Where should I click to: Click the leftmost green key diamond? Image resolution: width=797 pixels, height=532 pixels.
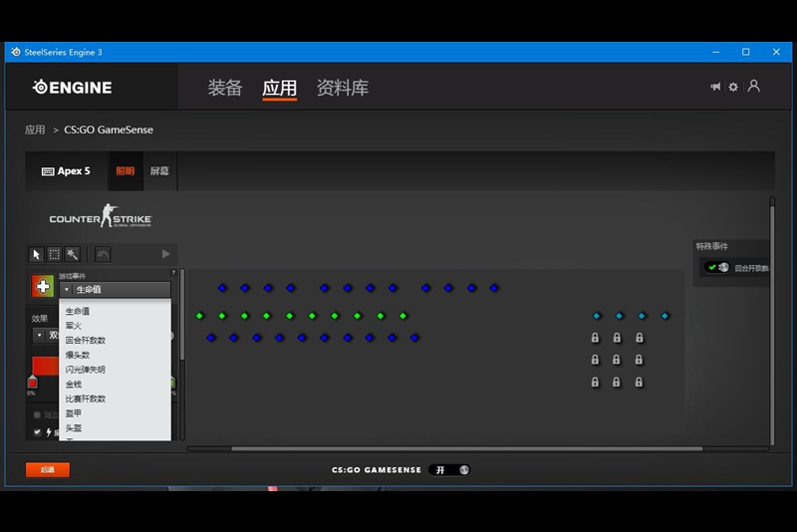pos(200,316)
